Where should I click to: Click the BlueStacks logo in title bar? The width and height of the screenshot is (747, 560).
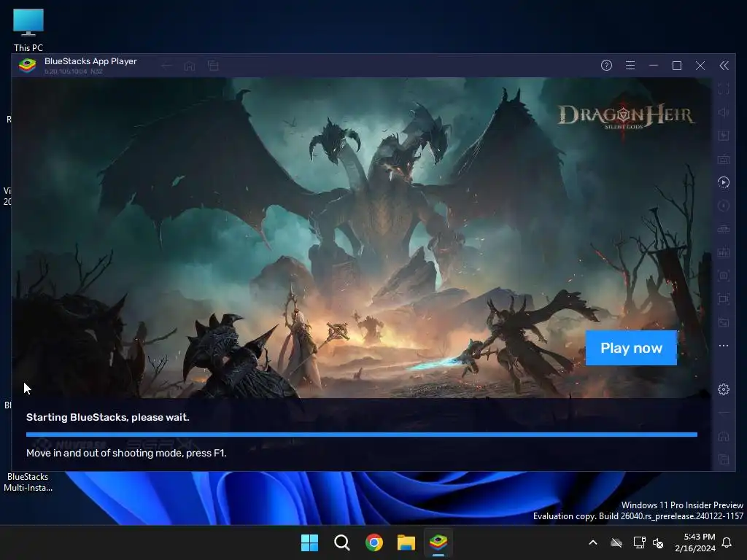coord(27,65)
